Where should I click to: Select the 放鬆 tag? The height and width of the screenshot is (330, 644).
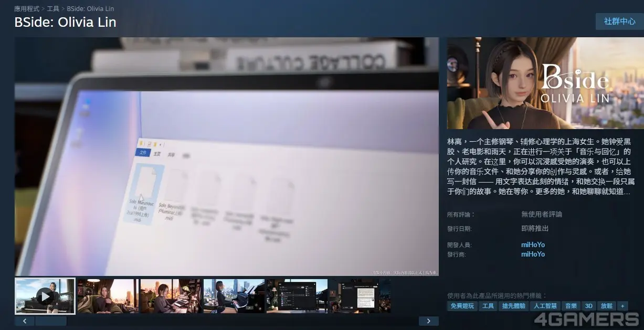tap(607, 306)
